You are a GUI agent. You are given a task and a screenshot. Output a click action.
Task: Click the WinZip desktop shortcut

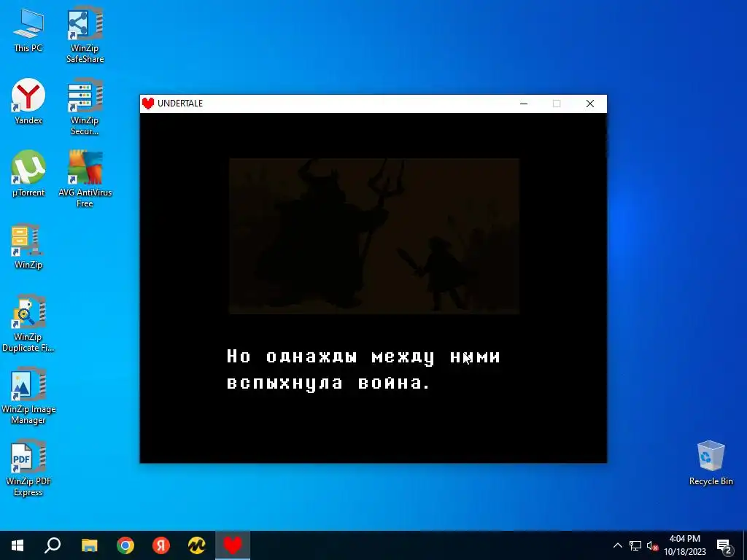[28, 246]
